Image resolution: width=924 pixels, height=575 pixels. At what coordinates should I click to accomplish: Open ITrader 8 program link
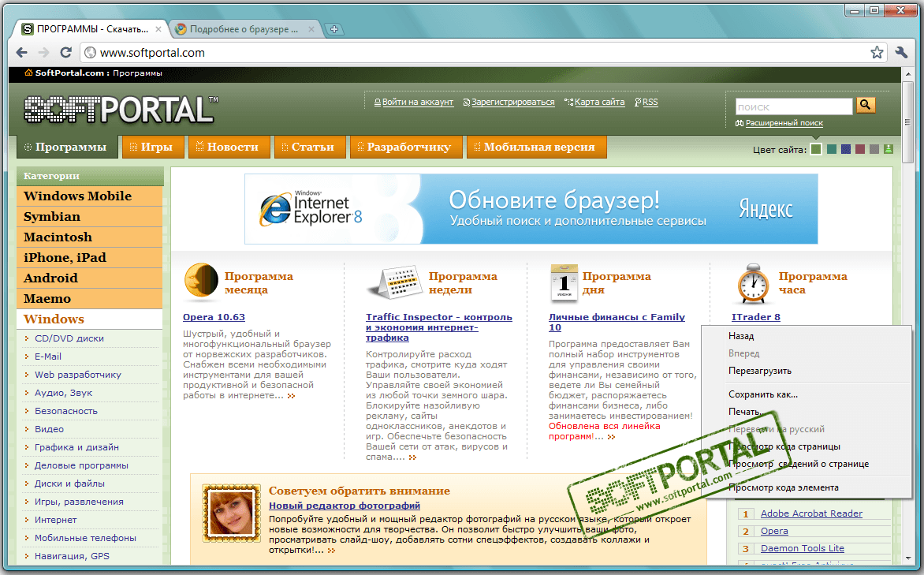(x=756, y=317)
